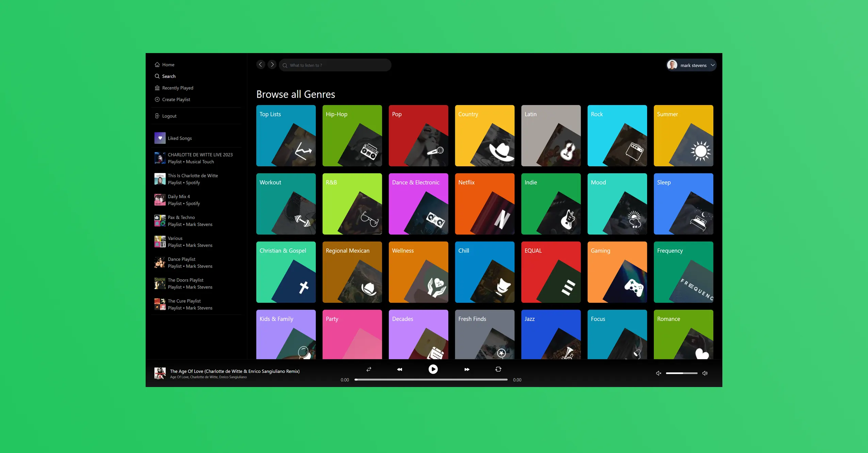Screen dimensions: 868x453
Task: Click the now playing album art thumbnail
Action: [x=160, y=373]
